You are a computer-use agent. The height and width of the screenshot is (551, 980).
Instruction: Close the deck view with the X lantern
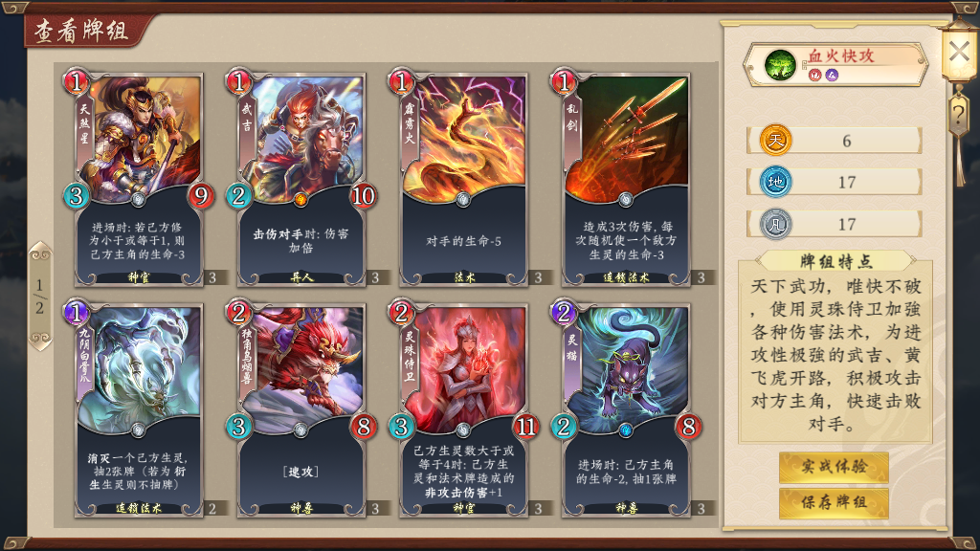[x=959, y=52]
